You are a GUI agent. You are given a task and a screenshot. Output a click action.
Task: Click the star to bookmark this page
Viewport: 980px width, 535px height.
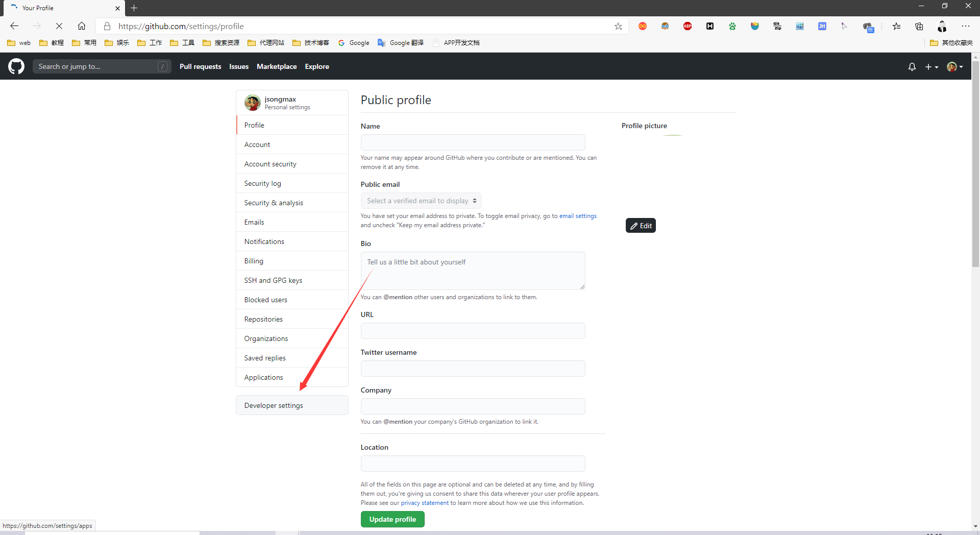click(618, 27)
